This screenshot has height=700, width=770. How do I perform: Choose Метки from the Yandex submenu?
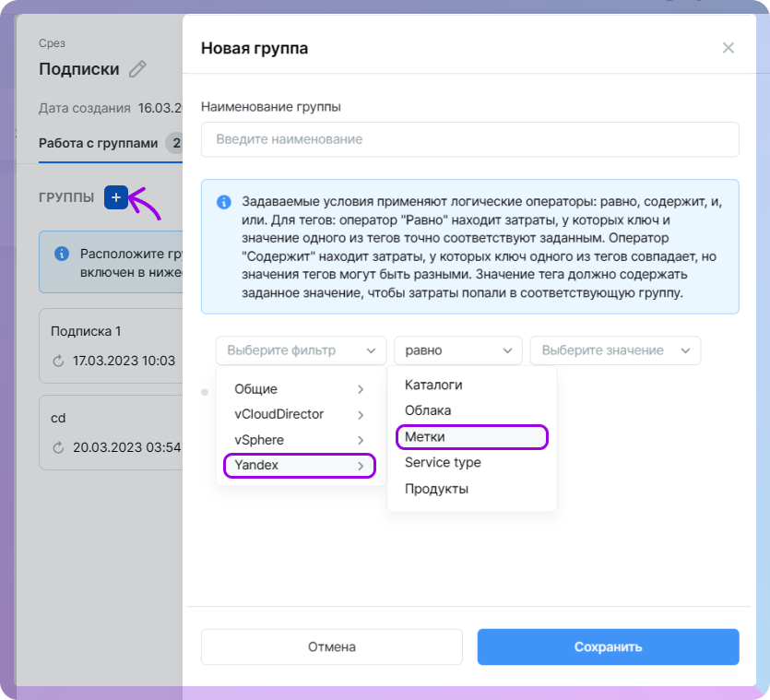coord(471,436)
